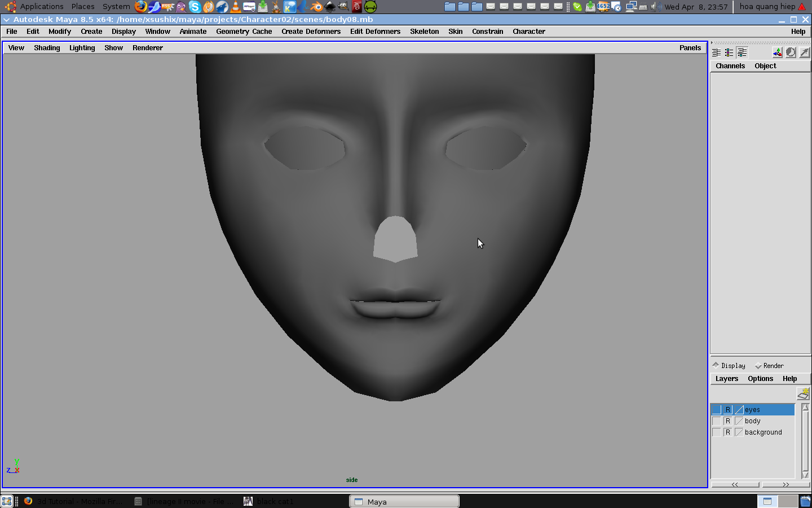Launch MPlayer from the top panel
This screenshot has height=508, width=812.
tap(249, 7)
